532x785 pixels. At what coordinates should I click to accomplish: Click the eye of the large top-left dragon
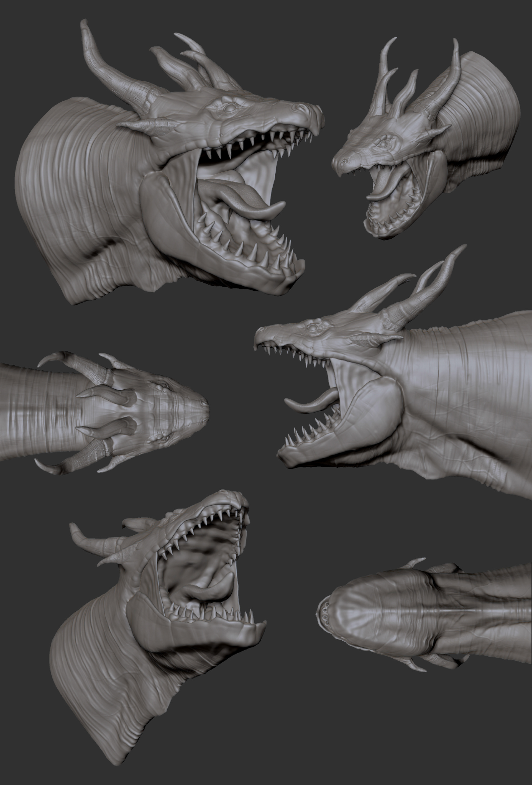(x=230, y=108)
